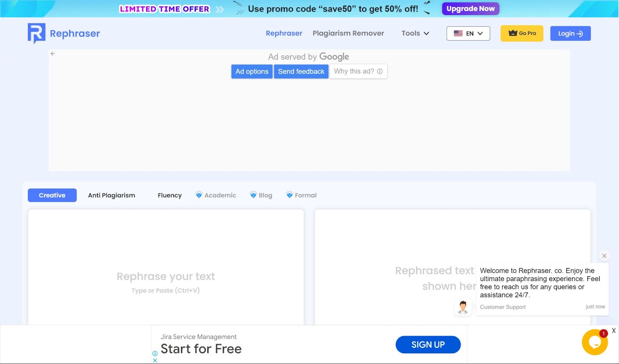This screenshot has width=619, height=364.
Task: Click the 'Customer Support' label in chat popup
Action: (503, 307)
